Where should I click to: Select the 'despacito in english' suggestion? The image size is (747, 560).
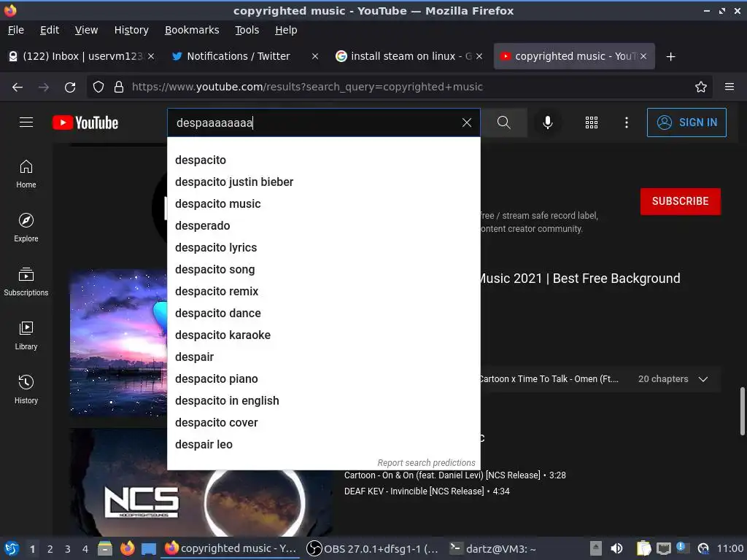click(323, 401)
